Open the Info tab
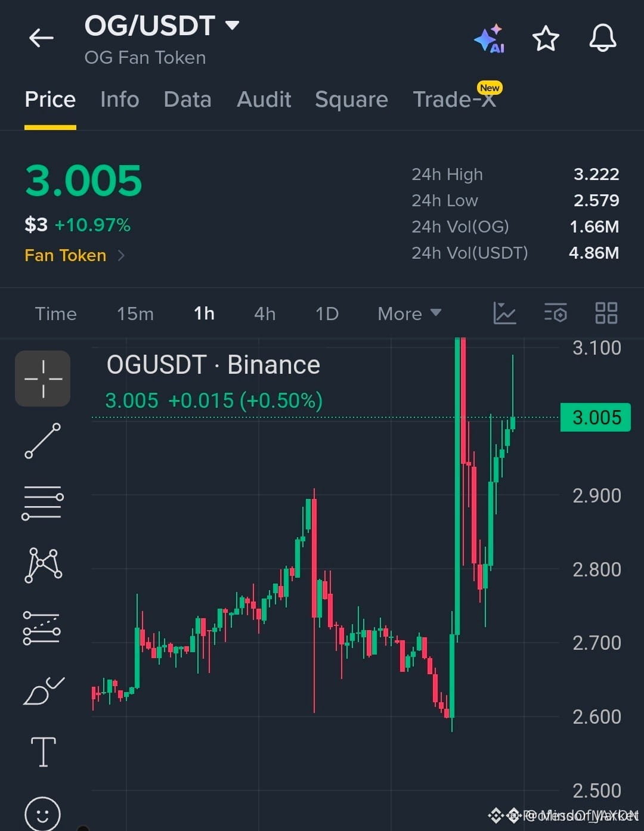Image resolution: width=644 pixels, height=831 pixels. pyautogui.click(x=119, y=99)
